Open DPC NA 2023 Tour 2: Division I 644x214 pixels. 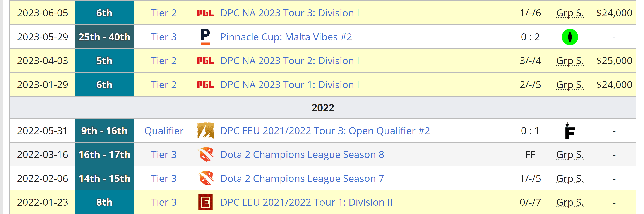[x=289, y=61]
